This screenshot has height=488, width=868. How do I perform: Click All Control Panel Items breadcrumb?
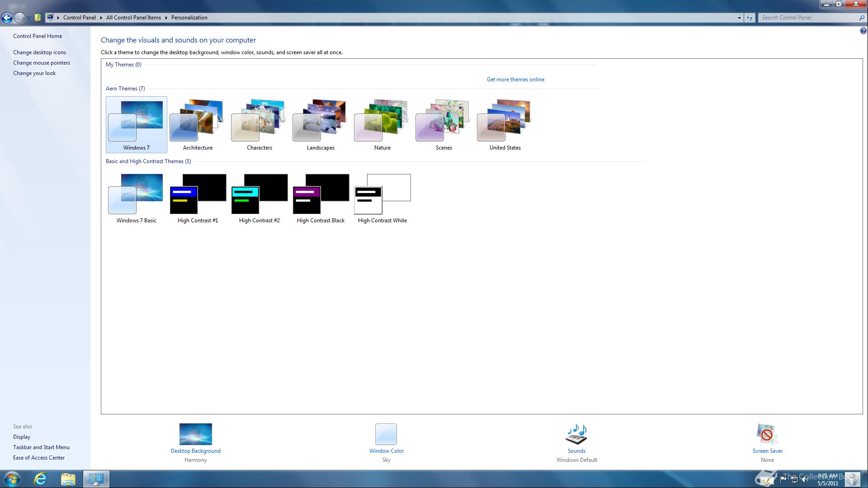tap(133, 18)
